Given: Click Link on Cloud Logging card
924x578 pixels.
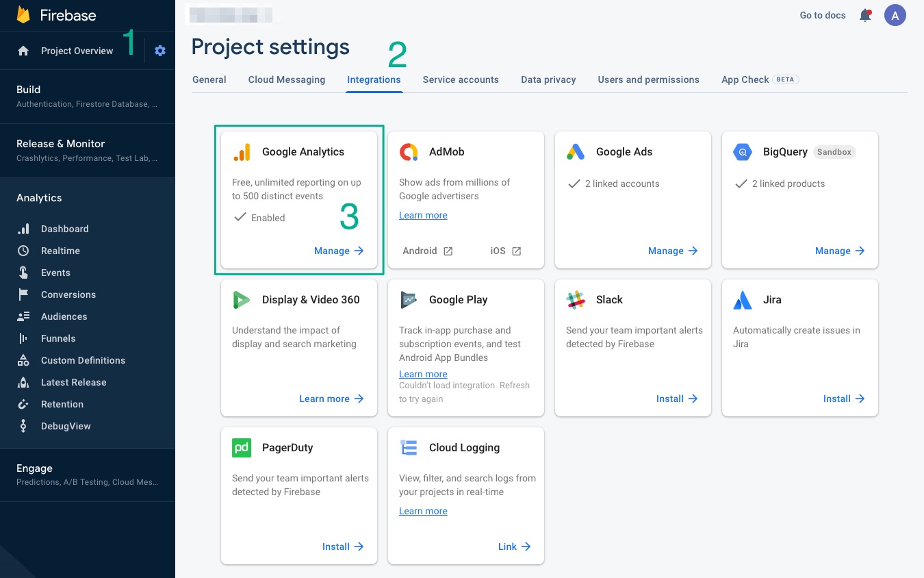Looking at the screenshot, I should click(x=514, y=546).
